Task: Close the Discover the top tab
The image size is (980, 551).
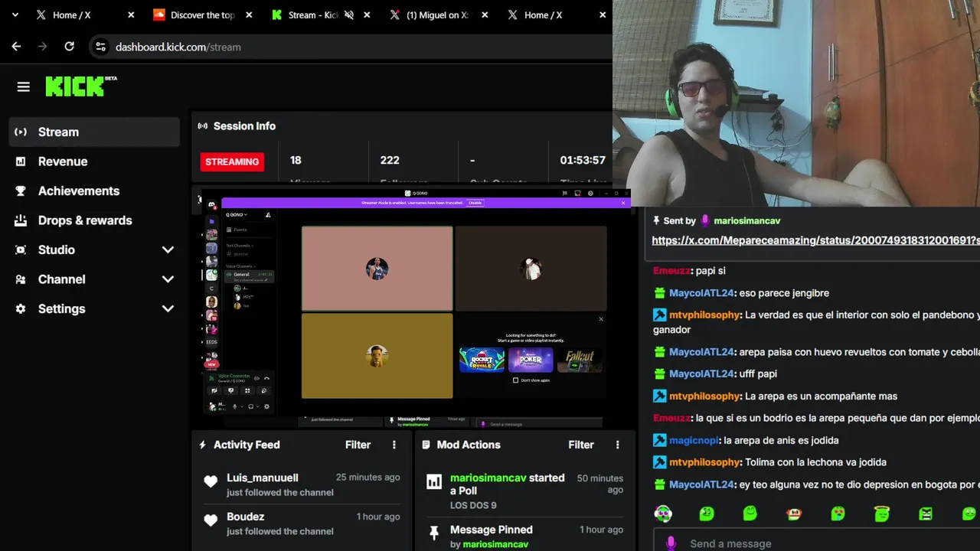Action: point(249,15)
